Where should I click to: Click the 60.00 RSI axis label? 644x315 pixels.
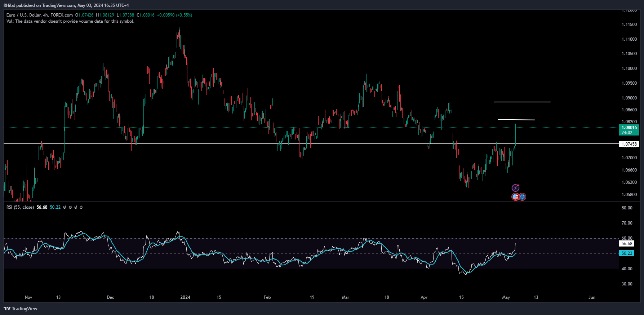pyautogui.click(x=627, y=238)
